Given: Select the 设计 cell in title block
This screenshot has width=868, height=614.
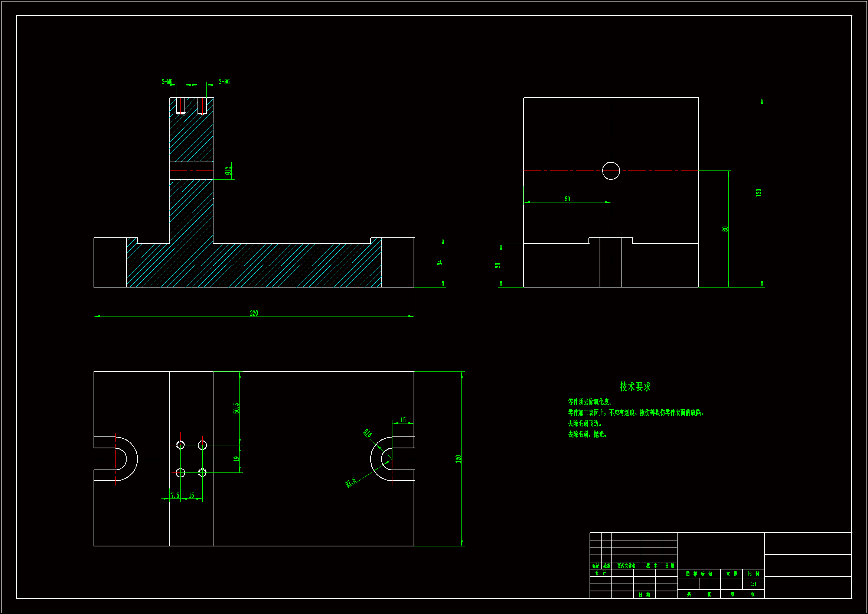Looking at the screenshot, I should [x=600, y=573].
